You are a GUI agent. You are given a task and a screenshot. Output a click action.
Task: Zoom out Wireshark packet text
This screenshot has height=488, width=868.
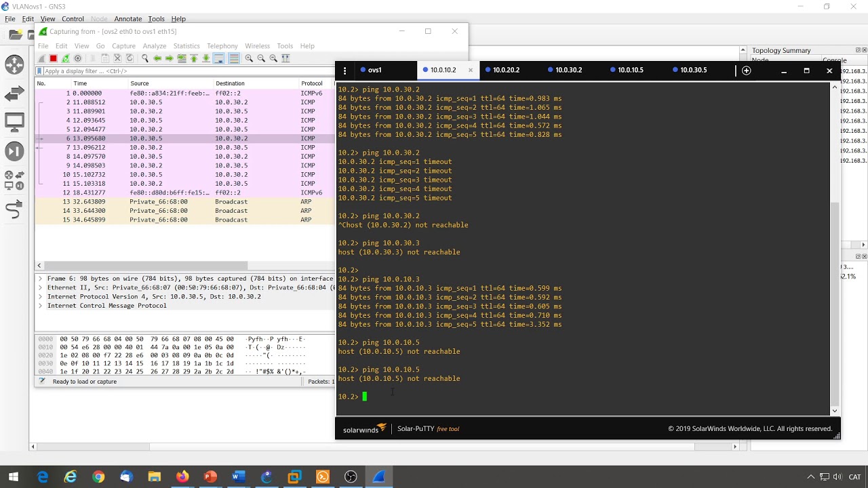261,58
